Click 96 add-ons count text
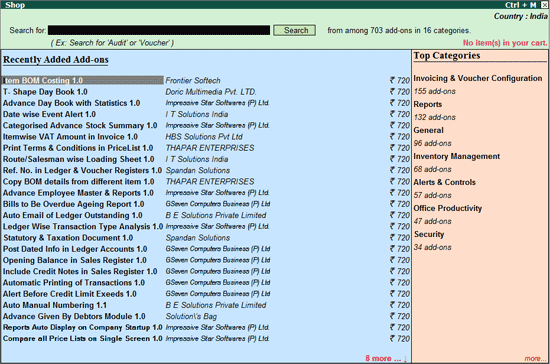The height and width of the screenshot is (364, 550). (432, 143)
